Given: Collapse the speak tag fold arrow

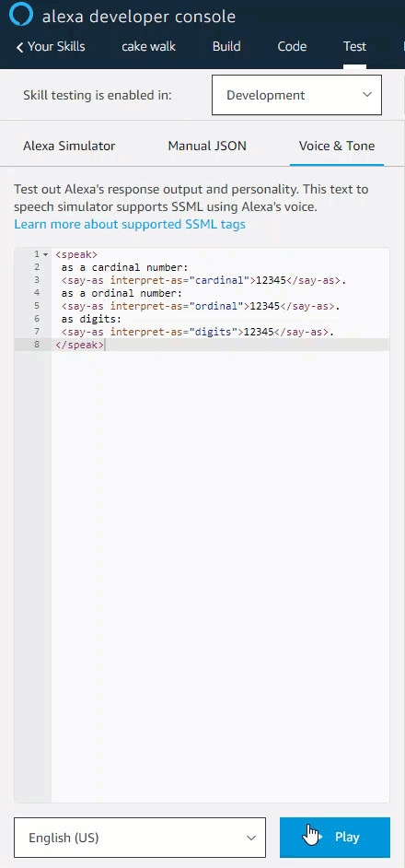Looking at the screenshot, I should pyautogui.click(x=46, y=254).
